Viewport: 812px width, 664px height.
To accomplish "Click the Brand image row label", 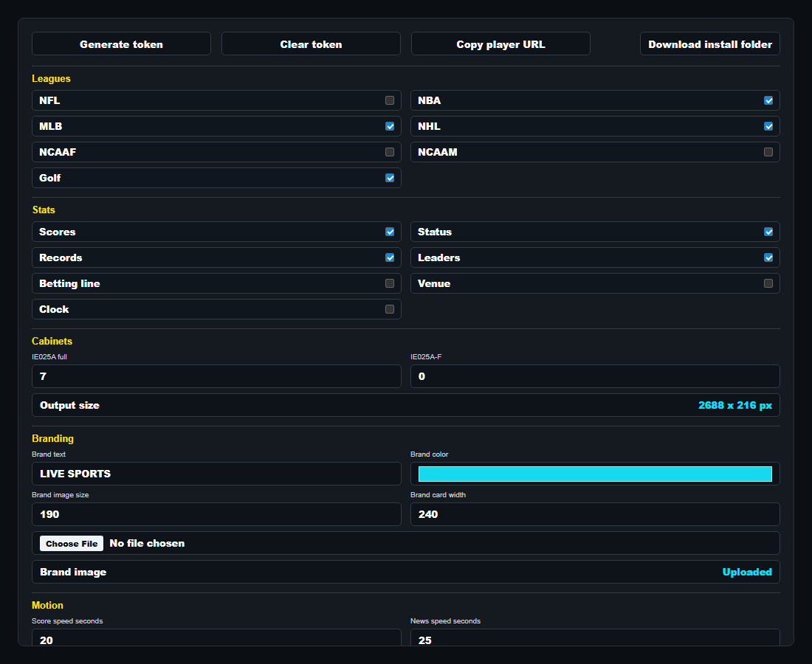I will [73, 572].
